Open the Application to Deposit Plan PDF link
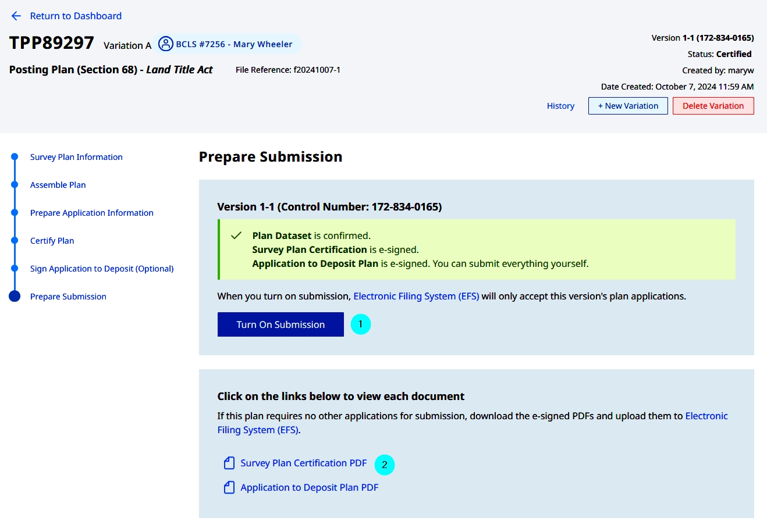Image resolution: width=767 pixels, height=532 pixels. pos(310,487)
